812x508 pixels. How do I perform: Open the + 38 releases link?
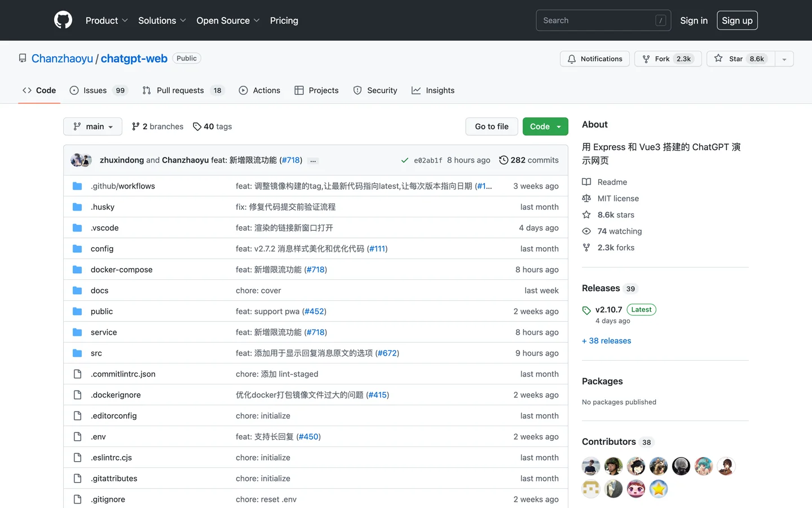coord(606,341)
